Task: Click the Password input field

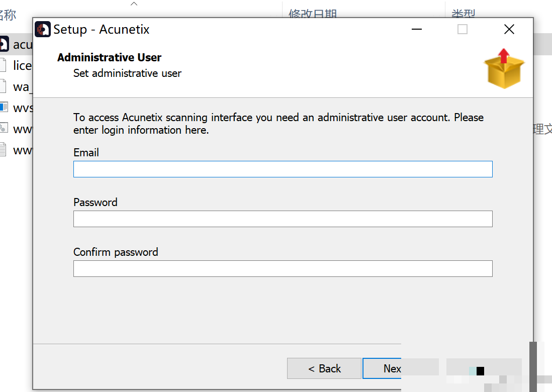Action: point(283,219)
